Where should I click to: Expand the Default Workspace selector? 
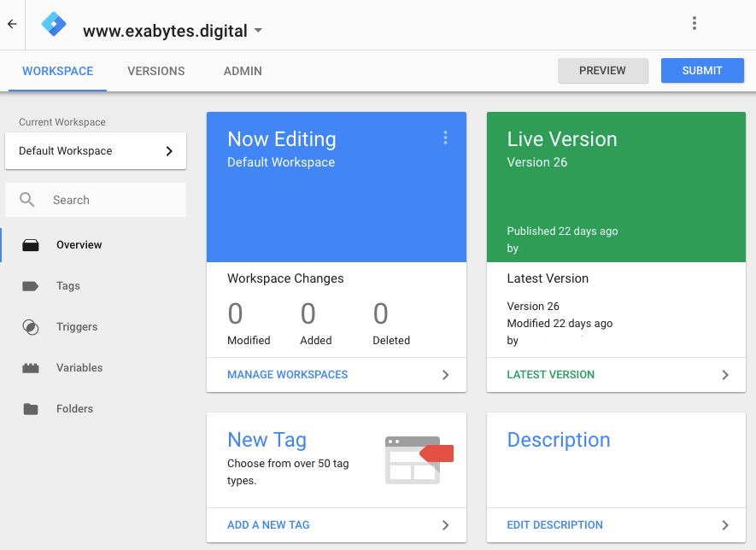(x=96, y=151)
